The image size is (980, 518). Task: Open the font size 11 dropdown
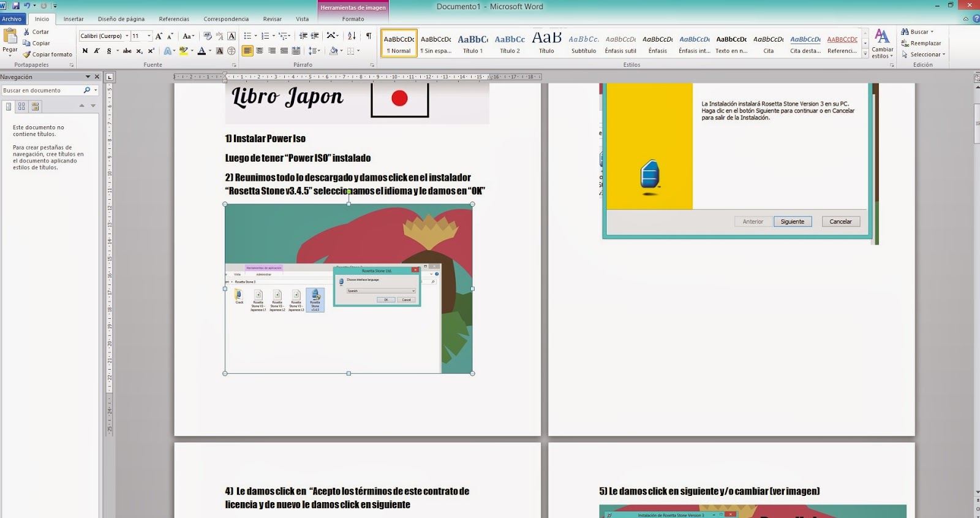click(x=149, y=36)
